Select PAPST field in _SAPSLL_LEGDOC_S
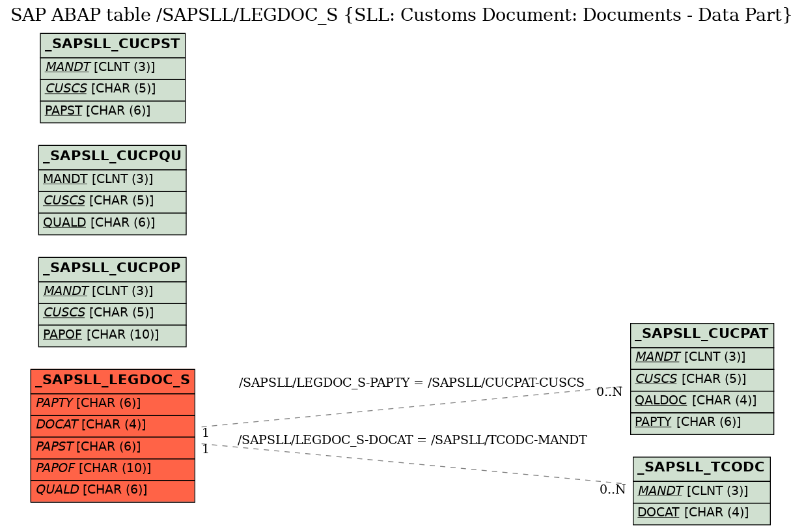 (113, 447)
